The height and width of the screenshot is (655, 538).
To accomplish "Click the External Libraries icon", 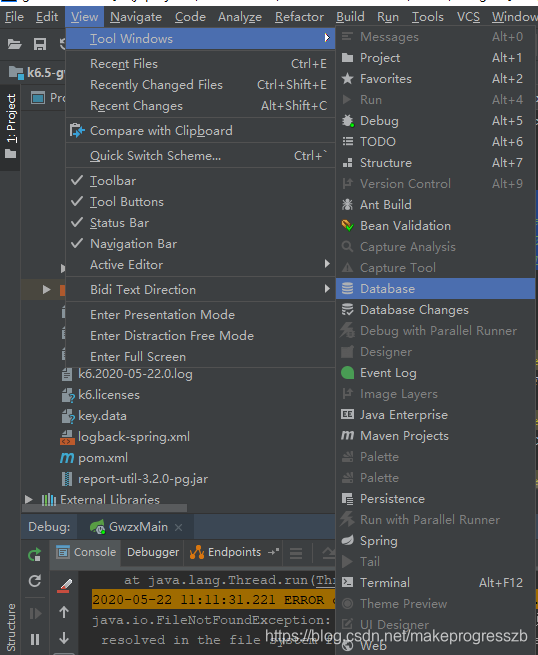I will 48,499.
